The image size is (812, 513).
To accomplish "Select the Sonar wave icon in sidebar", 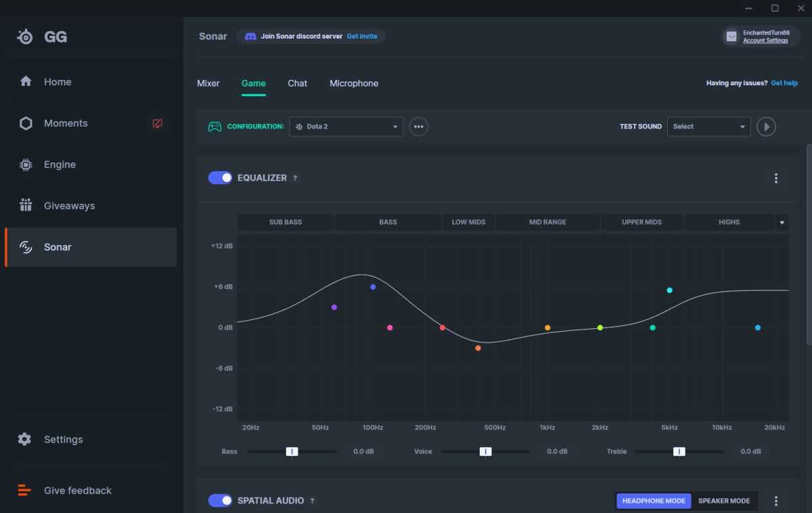I will pos(26,247).
